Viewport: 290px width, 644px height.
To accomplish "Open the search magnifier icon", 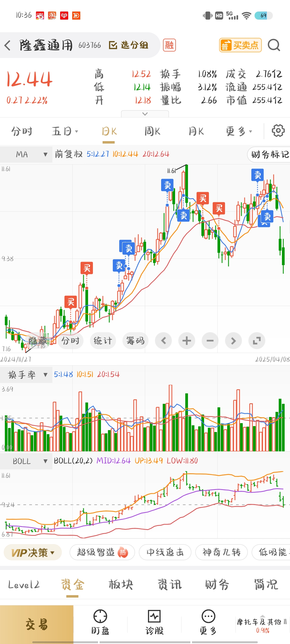I will pos(274,45).
